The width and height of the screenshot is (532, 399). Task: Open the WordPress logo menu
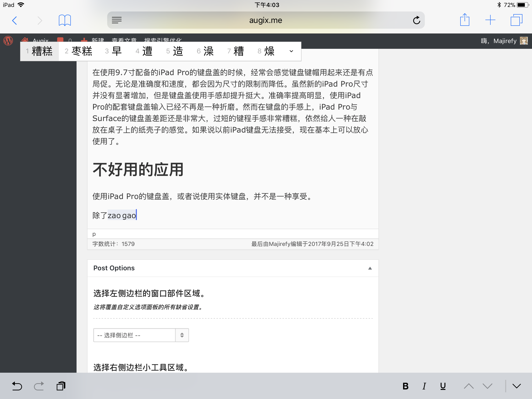point(8,41)
